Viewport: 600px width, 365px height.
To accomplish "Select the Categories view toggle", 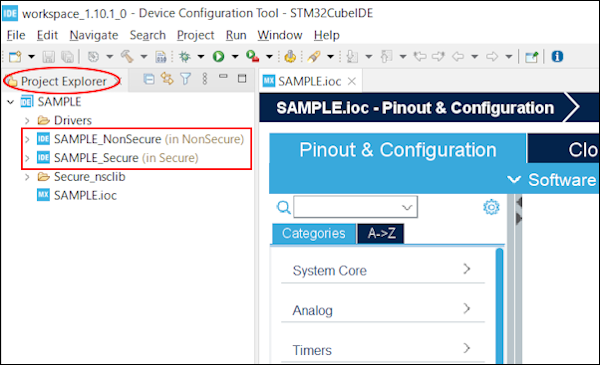I will click(x=314, y=233).
